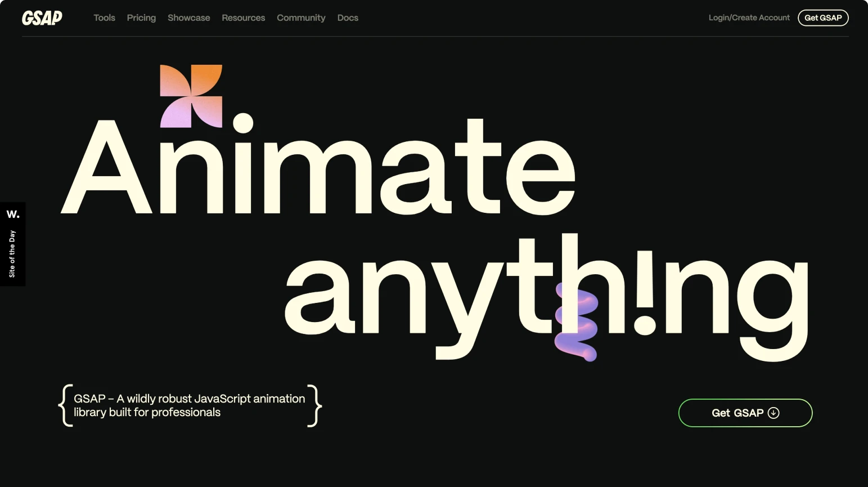Click the green-outlined Get GSAP button
Viewport: 868px width, 487px height.
tap(745, 413)
